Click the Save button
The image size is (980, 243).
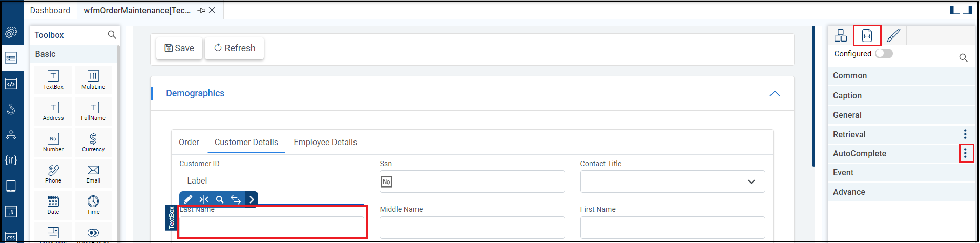click(179, 48)
